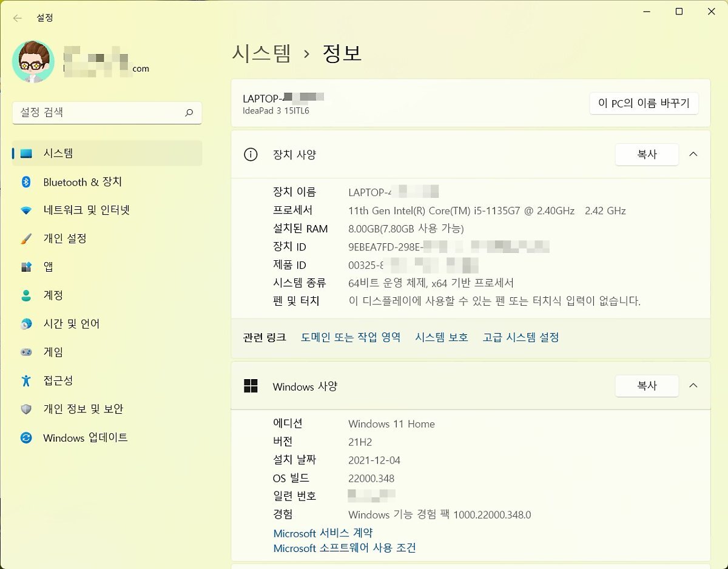Open the user profile avatar
Viewport: 728px width, 569px height.
point(33,61)
